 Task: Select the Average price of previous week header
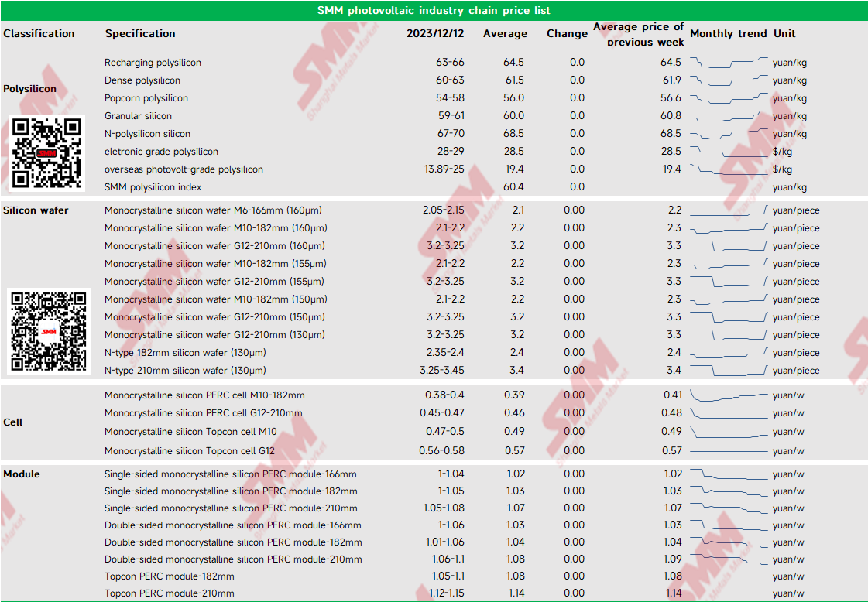pyautogui.click(x=638, y=34)
